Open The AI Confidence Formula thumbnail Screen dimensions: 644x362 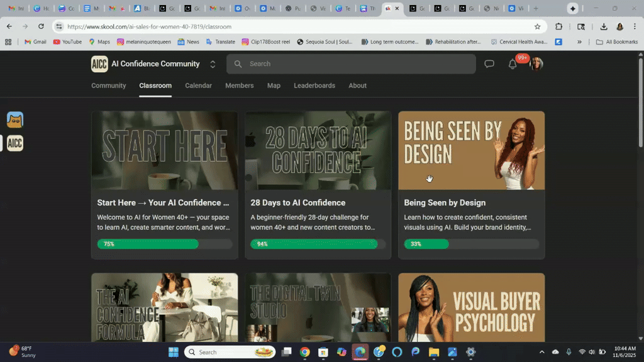(x=164, y=307)
